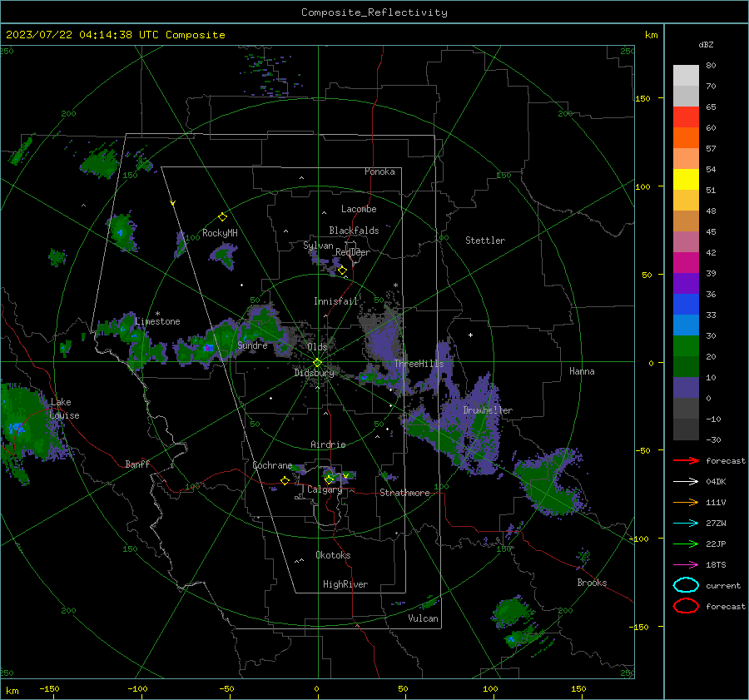The height and width of the screenshot is (700, 749).
Task: Click yellow diamond marker near RockyMH
Action: [222, 217]
